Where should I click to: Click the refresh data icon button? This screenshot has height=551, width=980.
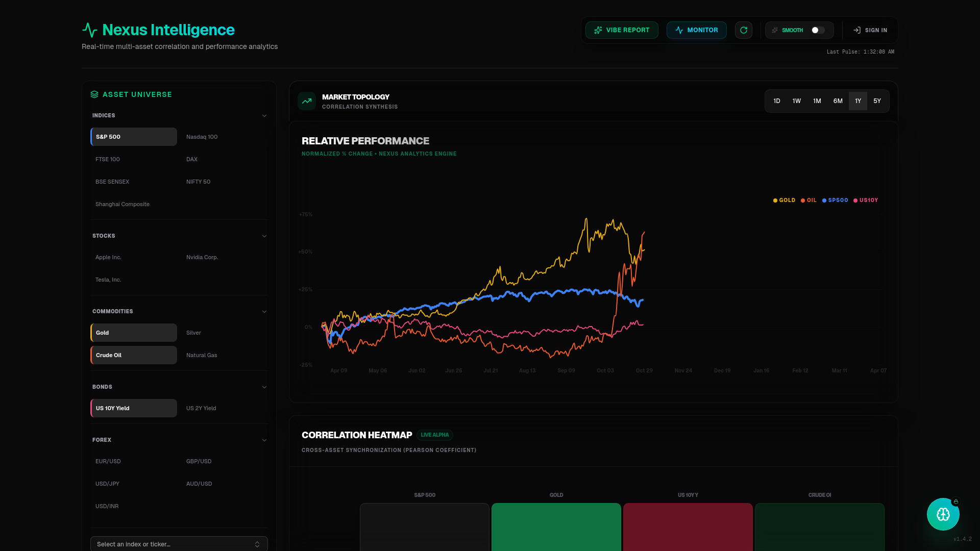tap(744, 30)
